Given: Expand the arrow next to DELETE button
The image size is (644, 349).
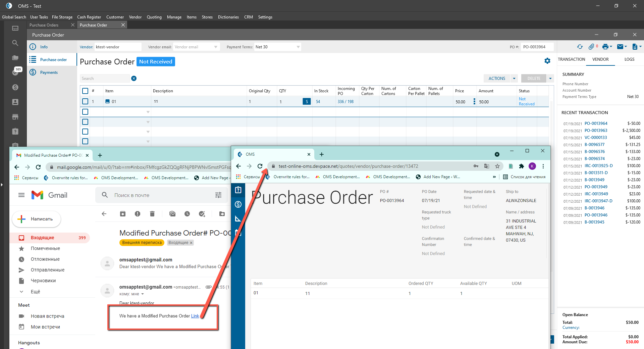Looking at the screenshot, I should coord(550,79).
